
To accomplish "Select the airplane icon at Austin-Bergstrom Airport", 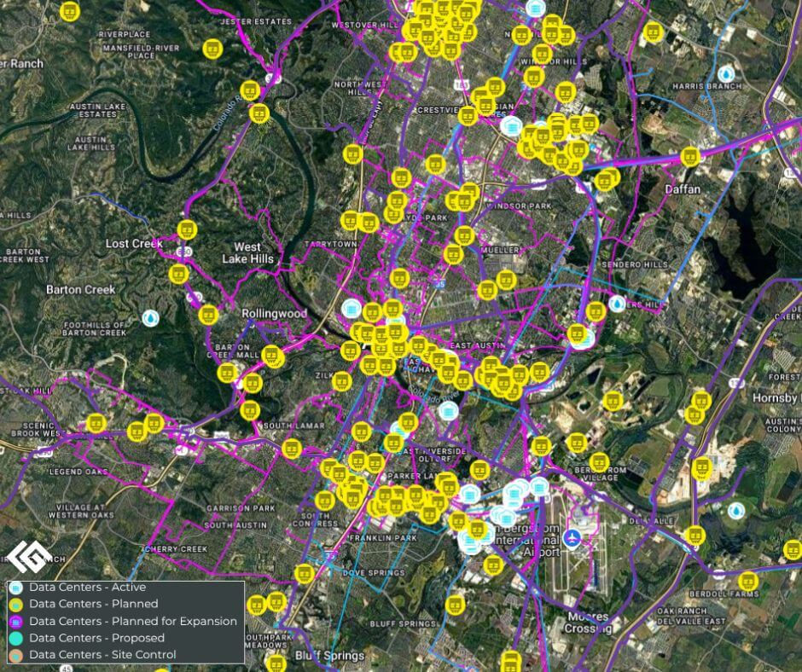I will click(572, 536).
